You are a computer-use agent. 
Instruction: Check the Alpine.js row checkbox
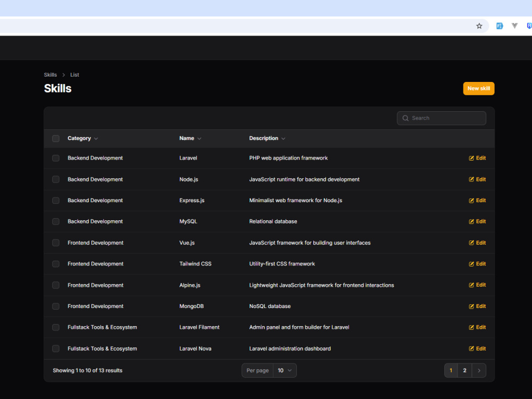(56, 285)
